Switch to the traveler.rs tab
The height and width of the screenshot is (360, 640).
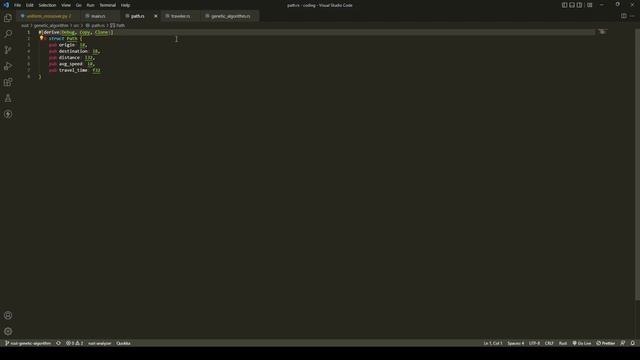click(180, 16)
